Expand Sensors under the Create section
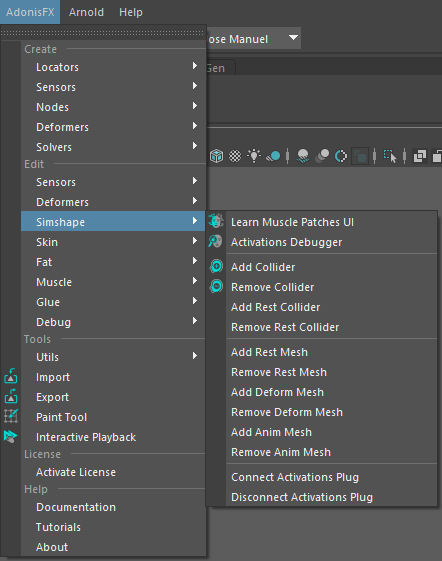The image size is (442, 561). [113, 87]
